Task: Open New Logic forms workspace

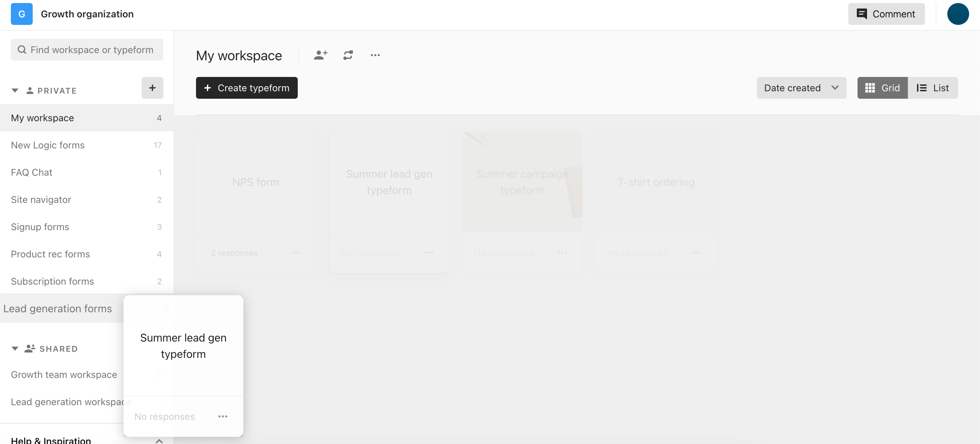Action: 87,145
